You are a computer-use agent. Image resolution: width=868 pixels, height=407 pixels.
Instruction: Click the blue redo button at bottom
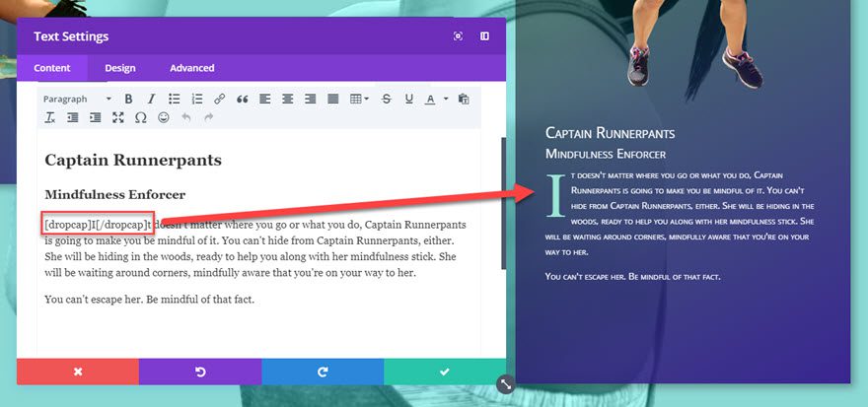[x=323, y=372]
